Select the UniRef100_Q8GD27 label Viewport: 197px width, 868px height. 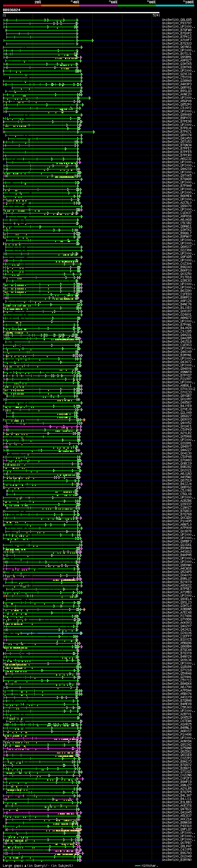point(177,416)
